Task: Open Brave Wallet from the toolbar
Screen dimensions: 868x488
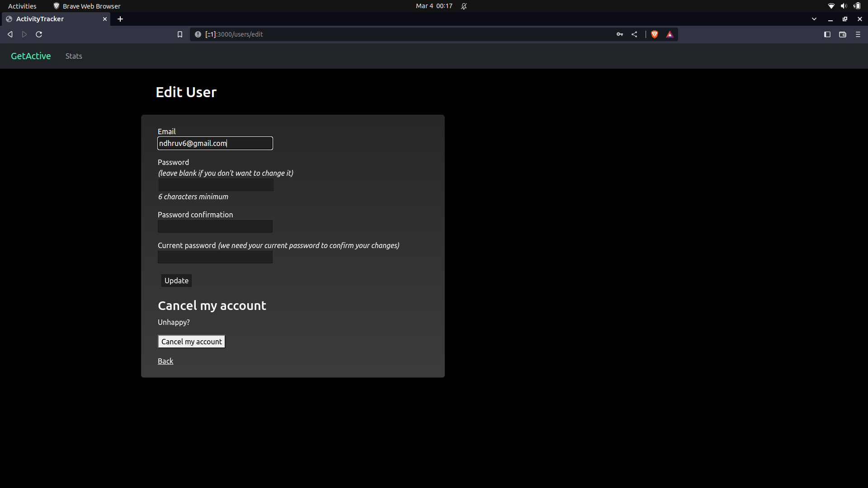Action: [843, 34]
